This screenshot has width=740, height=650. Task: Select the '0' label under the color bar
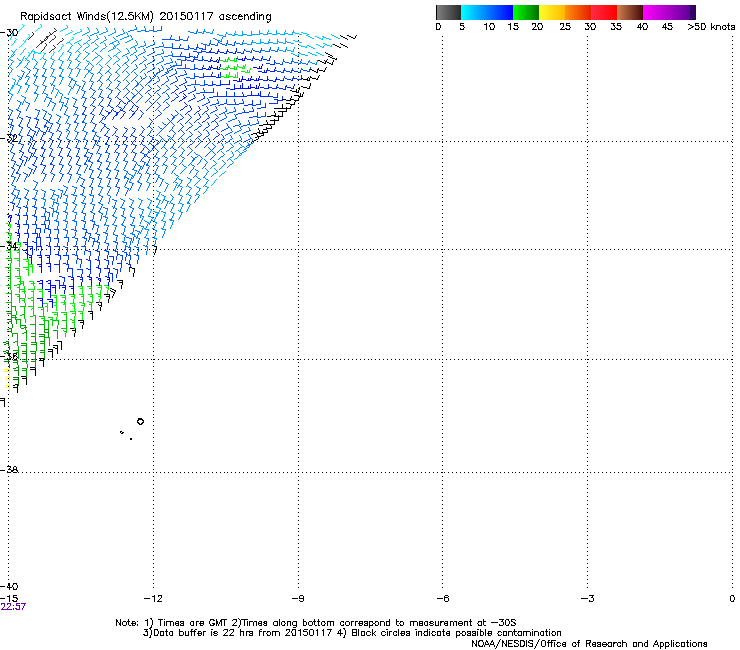438,27
